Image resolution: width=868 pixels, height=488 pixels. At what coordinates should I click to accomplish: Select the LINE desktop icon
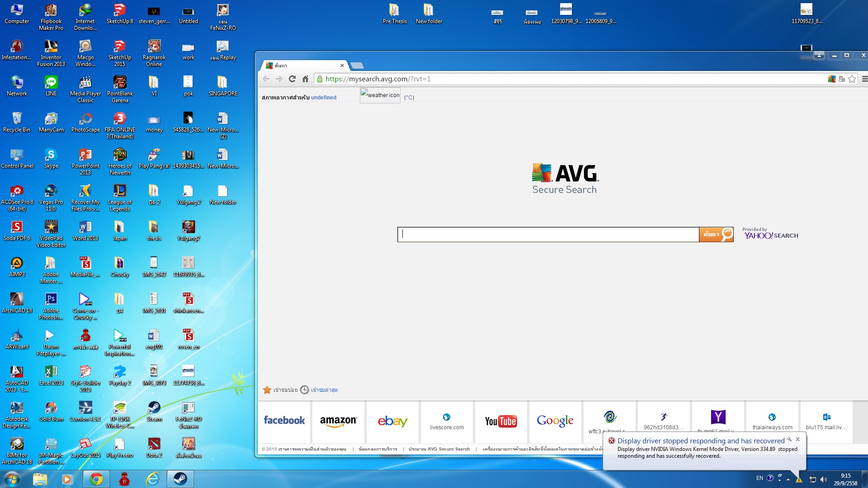pos(51,86)
